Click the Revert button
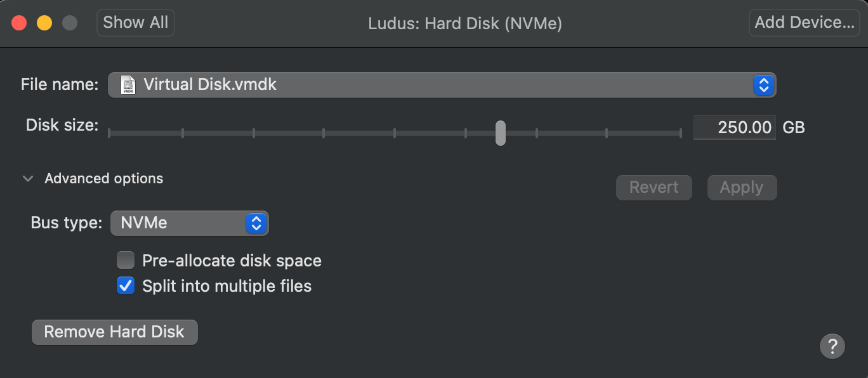The width and height of the screenshot is (868, 378). (654, 188)
